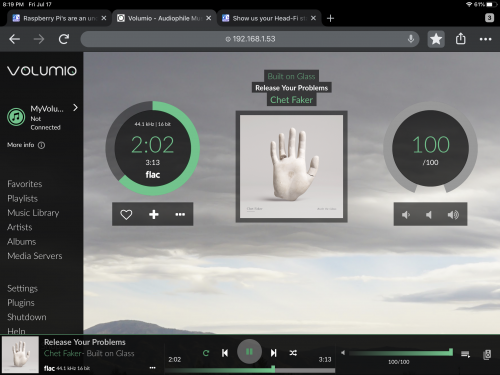Open More info link in sidebar
This screenshot has width=500, height=375.
click(x=21, y=145)
